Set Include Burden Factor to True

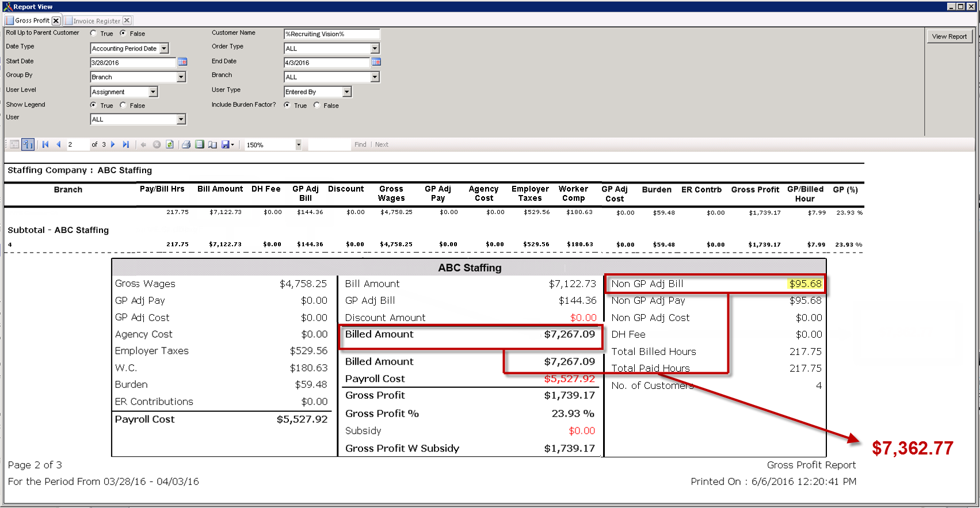tap(287, 105)
